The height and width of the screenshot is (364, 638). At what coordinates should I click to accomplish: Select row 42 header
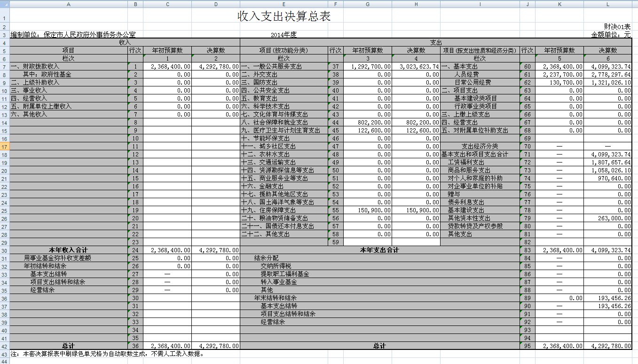click(5, 346)
